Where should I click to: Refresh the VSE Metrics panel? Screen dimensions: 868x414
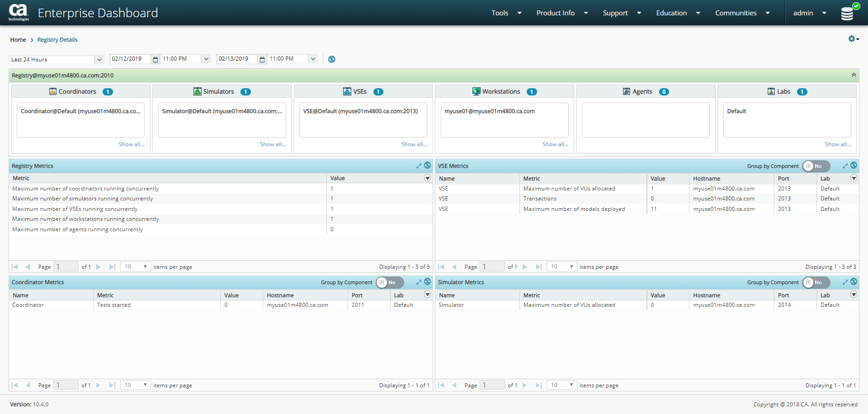tap(854, 166)
